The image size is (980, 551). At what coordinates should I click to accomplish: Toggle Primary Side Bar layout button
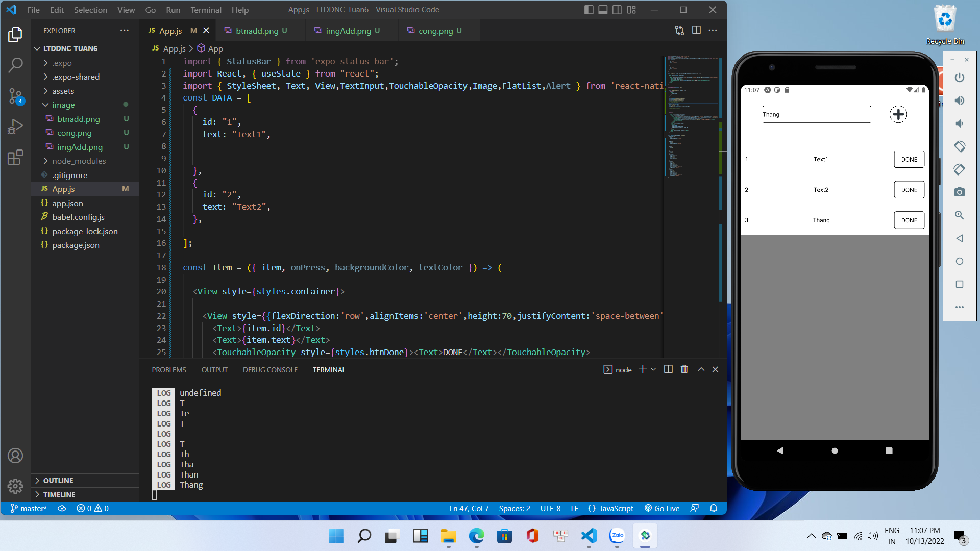click(589, 10)
